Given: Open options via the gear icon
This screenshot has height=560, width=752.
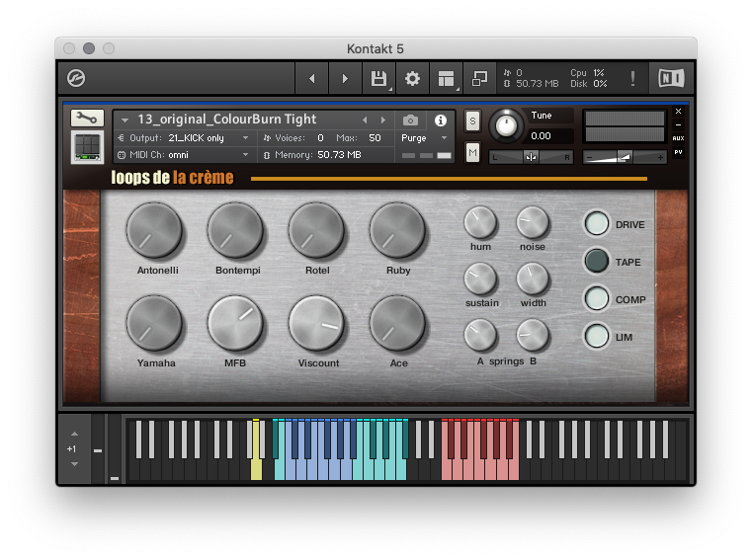Looking at the screenshot, I should coord(412,78).
